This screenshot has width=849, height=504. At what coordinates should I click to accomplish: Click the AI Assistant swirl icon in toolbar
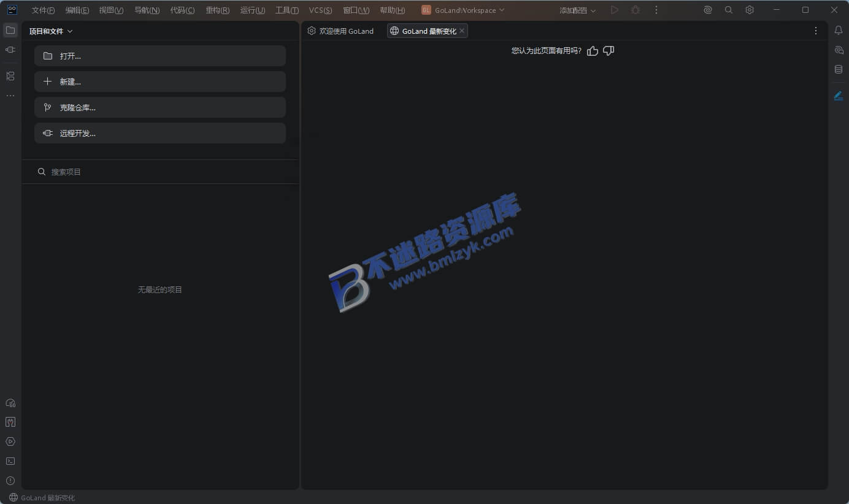point(708,10)
